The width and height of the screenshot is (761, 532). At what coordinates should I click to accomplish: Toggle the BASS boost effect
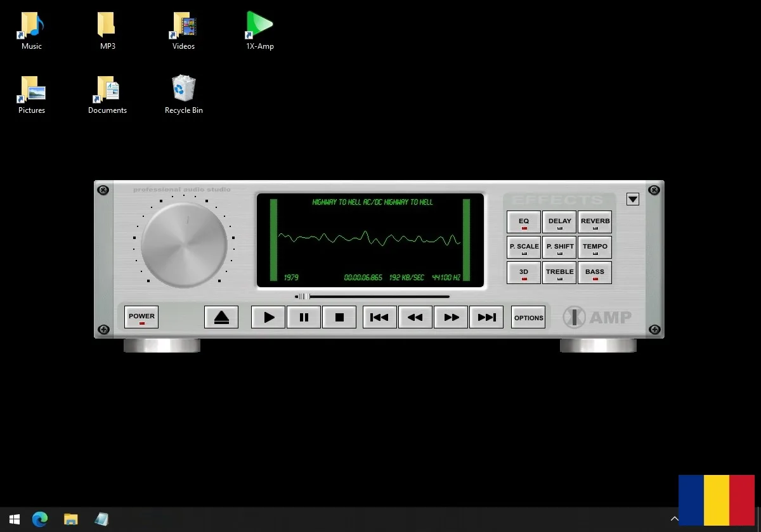coord(595,273)
